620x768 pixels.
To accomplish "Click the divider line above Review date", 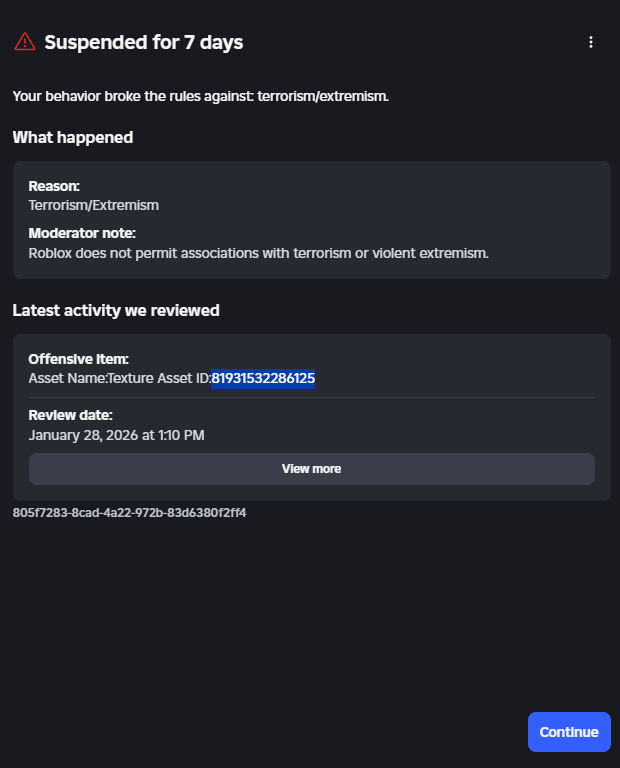I will point(311,397).
